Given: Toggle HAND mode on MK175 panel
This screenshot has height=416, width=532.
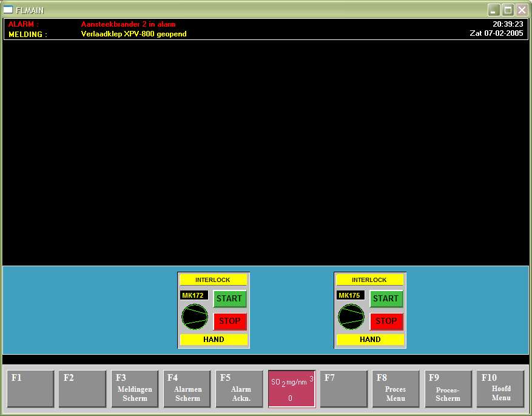Looking at the screenshot, I should [370, 340].
